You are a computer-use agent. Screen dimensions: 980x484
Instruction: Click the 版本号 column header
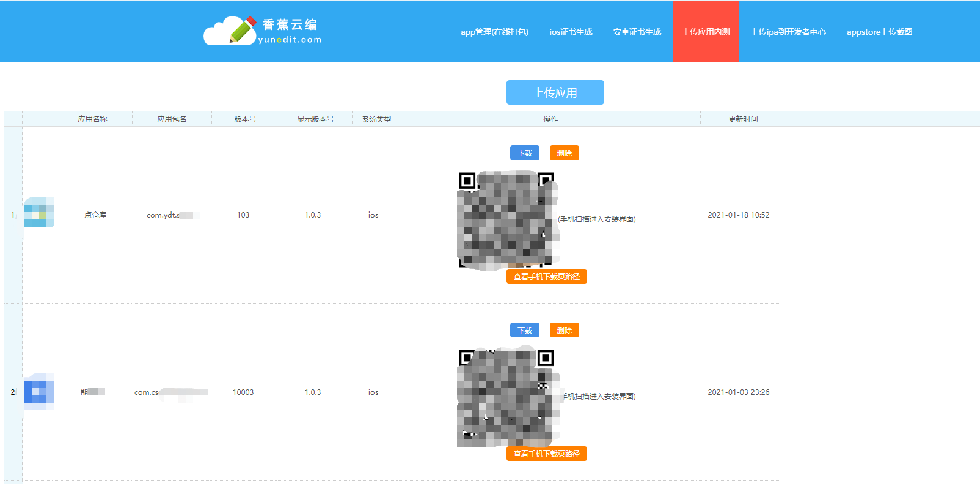pos(245,119)
